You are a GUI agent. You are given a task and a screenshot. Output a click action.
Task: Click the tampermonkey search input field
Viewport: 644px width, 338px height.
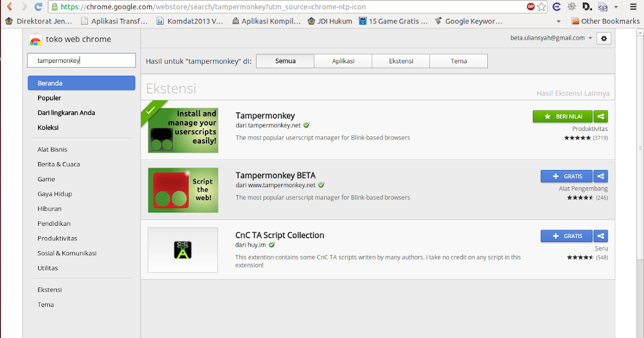82,61
